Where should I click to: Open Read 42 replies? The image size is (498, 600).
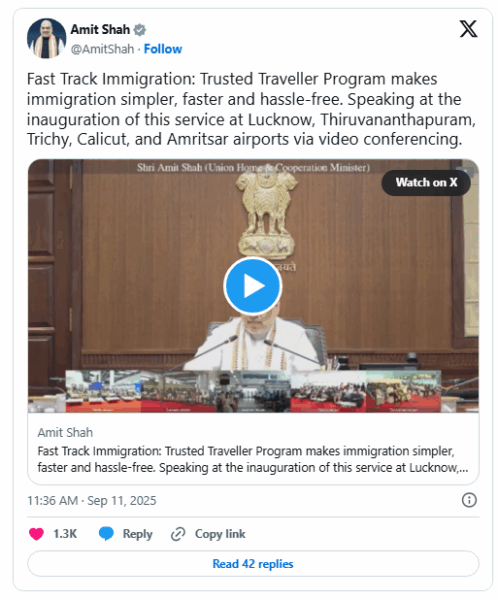point(253,564)
